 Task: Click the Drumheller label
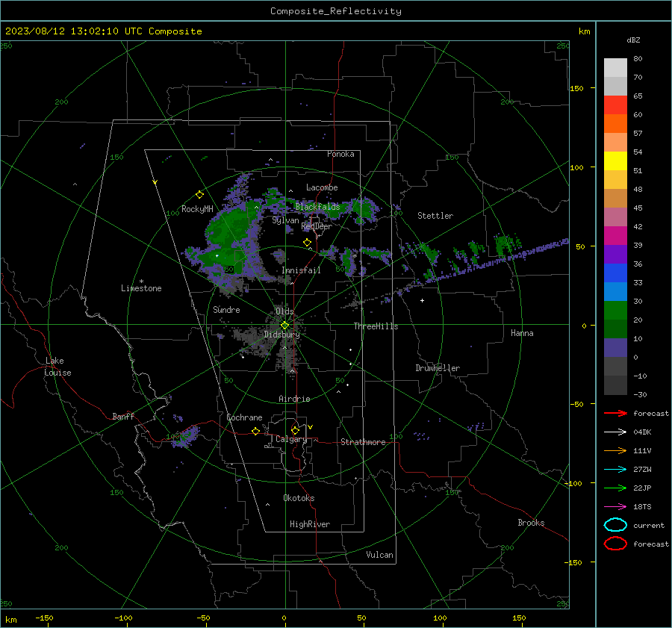tap(438, 368)
